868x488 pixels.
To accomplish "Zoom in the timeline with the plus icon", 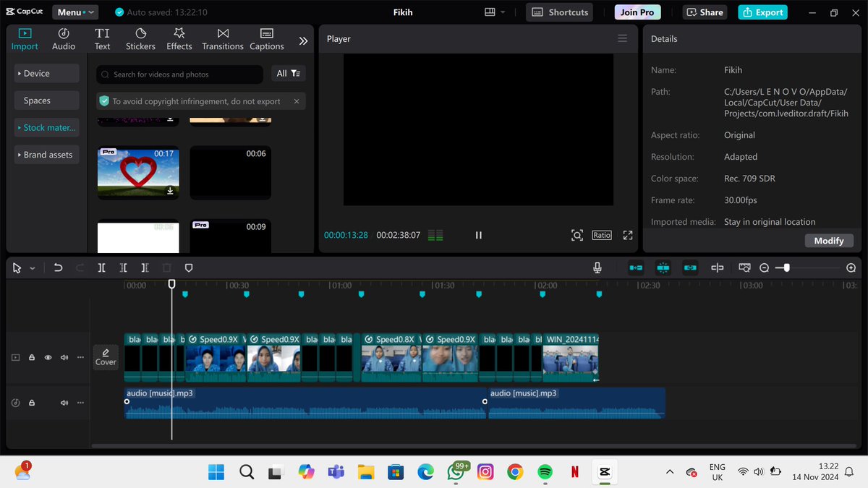I will point(851,267).
